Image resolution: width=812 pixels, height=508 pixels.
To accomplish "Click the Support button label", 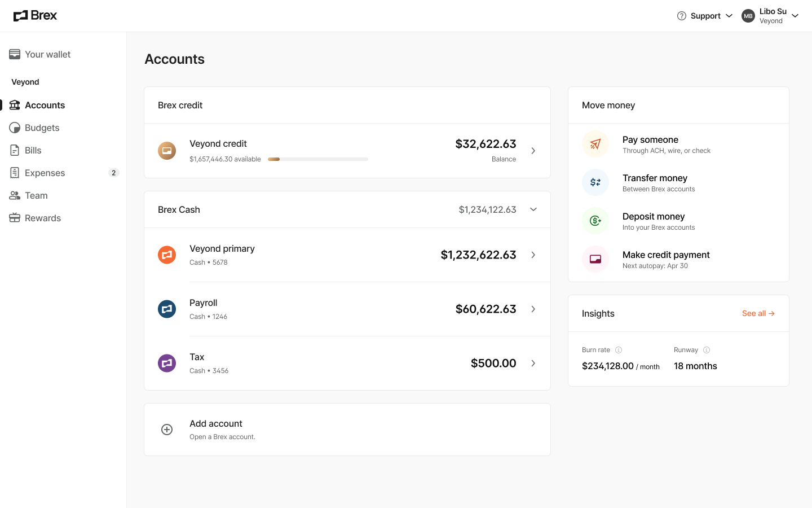I will [x=705, y=16].
